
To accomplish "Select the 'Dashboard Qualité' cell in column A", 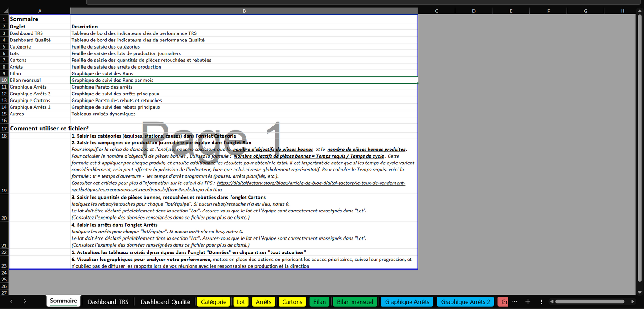I will [x=30, y=40].
